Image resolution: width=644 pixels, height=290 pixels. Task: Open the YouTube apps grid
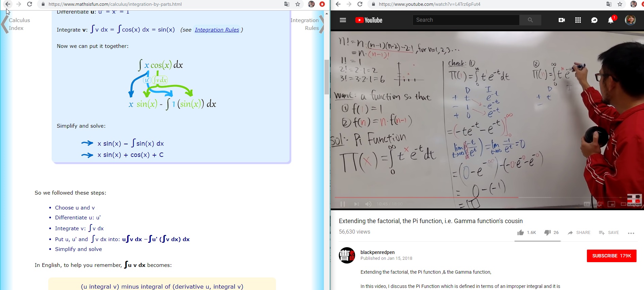pos(578,20)
